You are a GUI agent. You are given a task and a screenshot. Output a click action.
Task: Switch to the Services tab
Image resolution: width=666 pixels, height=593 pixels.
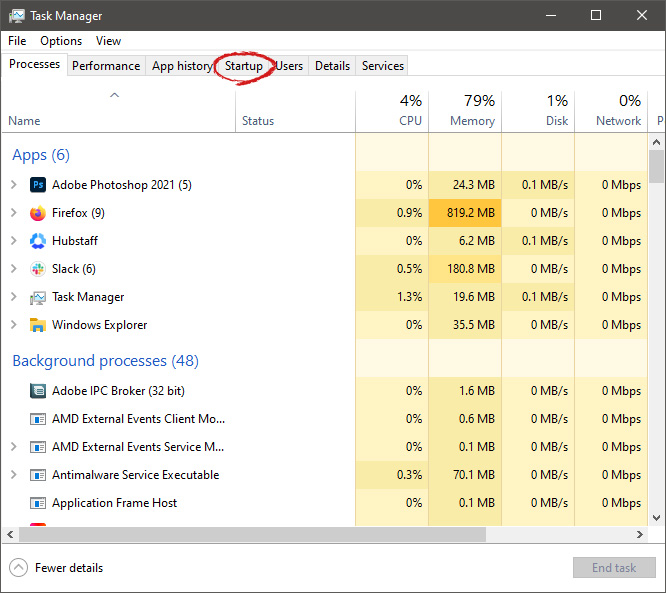(383, 66)
